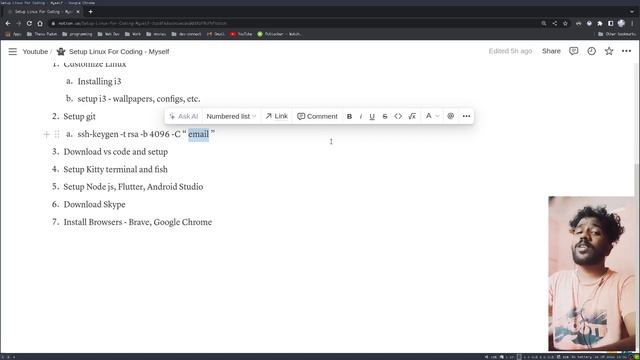Mark selection as inline code
This screenshot has width=640, height=360.
coord(398,116)
